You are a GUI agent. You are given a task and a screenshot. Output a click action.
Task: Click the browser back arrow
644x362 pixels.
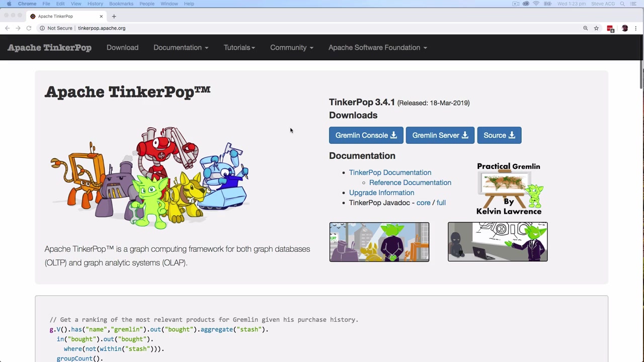(7, 28)
